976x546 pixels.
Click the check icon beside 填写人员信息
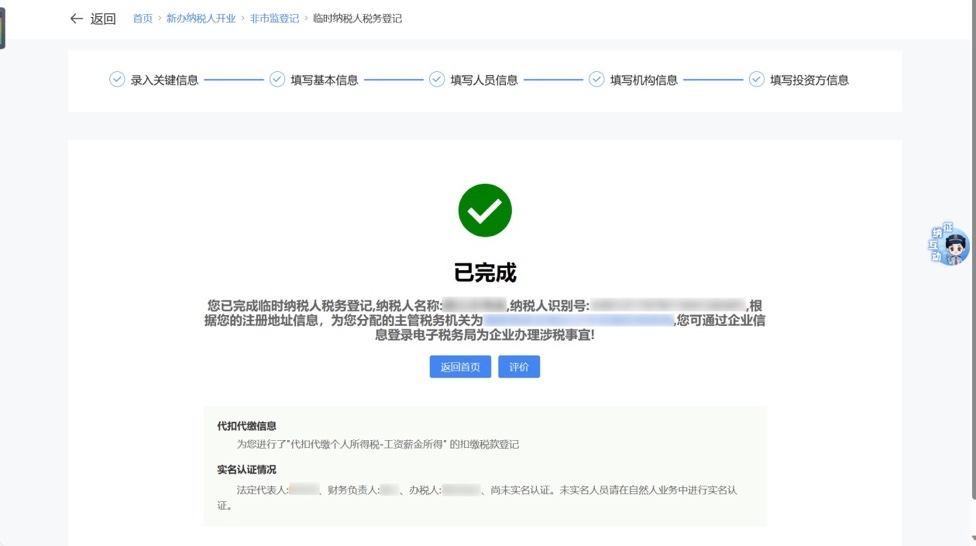pos(437,80)
